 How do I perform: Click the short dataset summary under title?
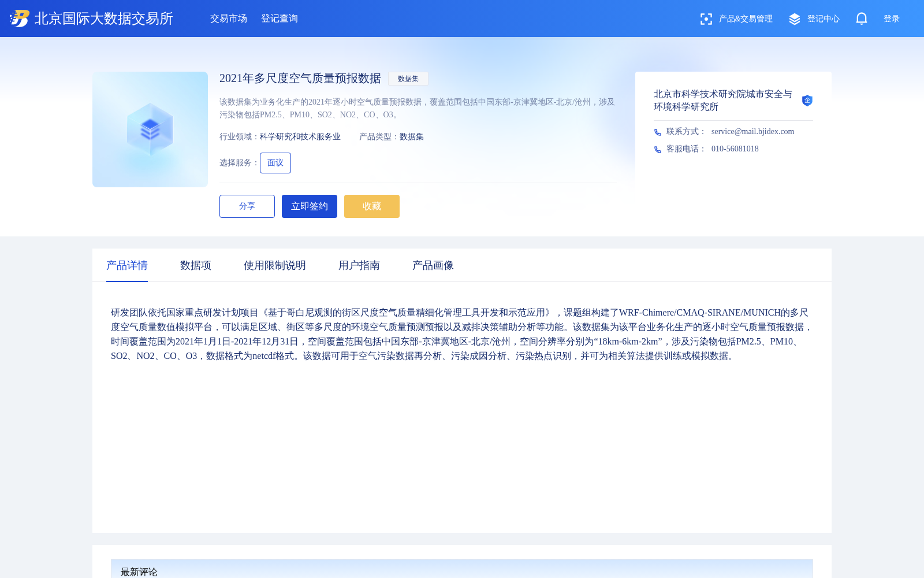(418, 108)
